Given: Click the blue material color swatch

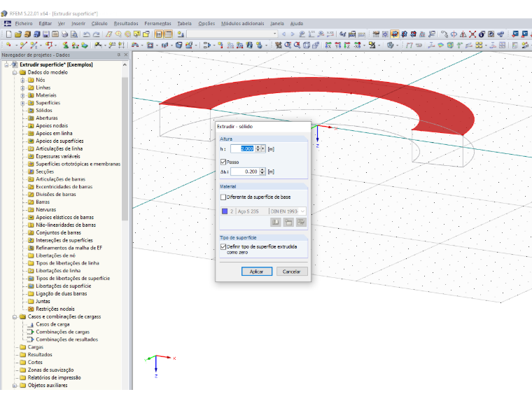Looking at the screenshot, I should [225, 211].
